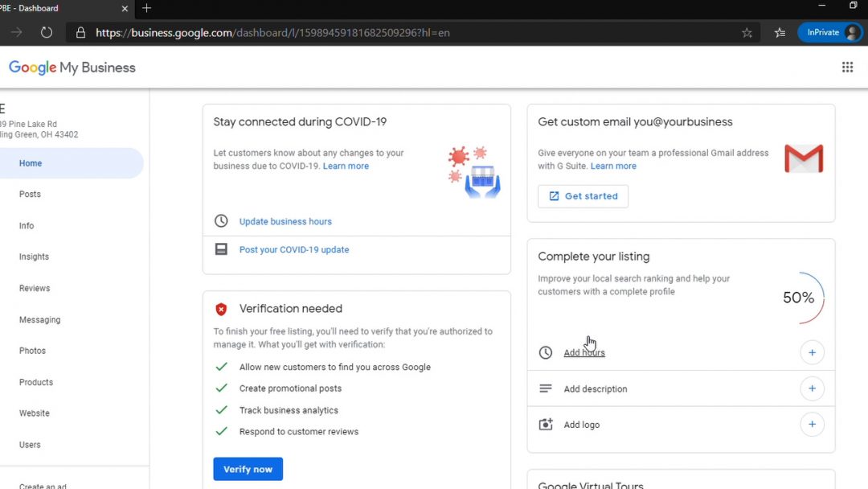Click the clock icon next to Update business hours
Image resolution: width=868 pixels, height=489 pixels.
click(x=221, y=221)
